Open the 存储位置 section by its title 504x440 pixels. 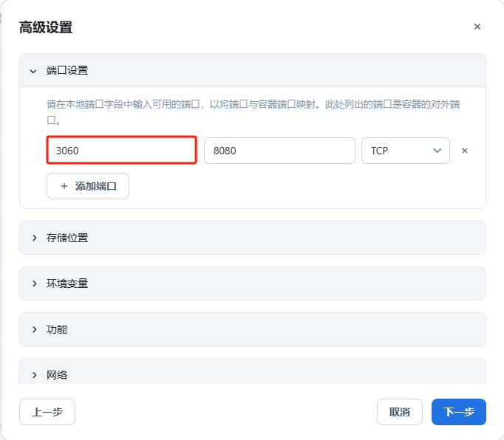pos(67,238)
